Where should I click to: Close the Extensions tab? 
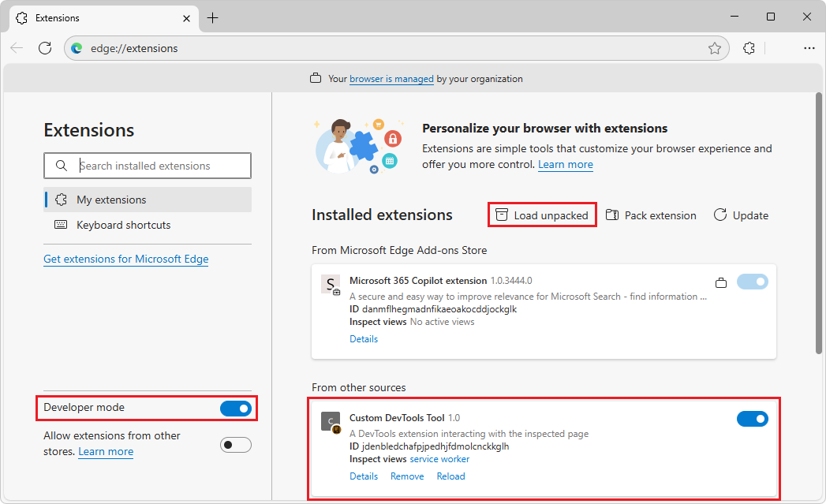point(186,18)
